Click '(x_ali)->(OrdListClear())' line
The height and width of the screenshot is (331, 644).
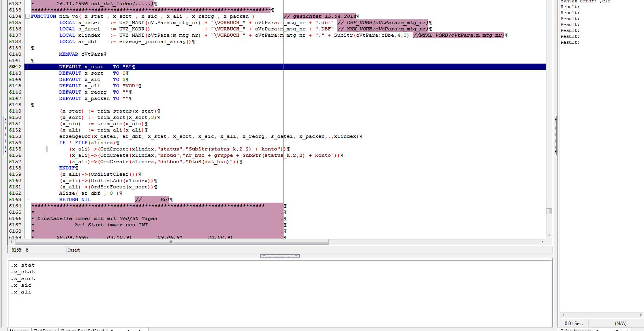click(x=100, y=174)
